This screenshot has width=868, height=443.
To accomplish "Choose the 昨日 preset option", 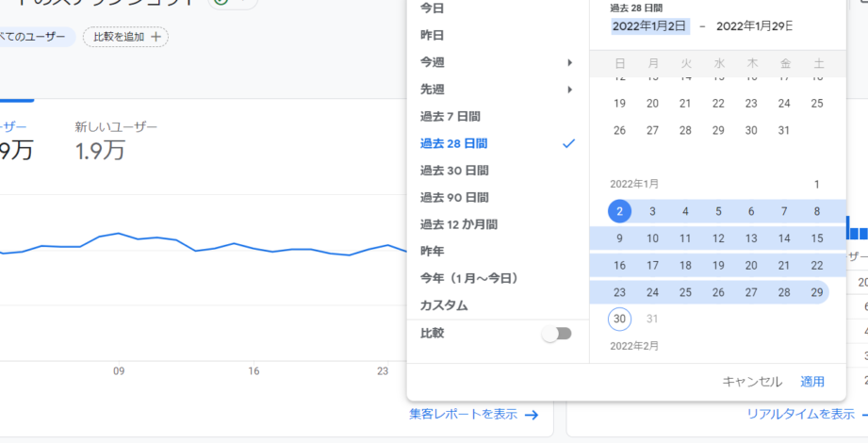I will [x=432, y=35].
